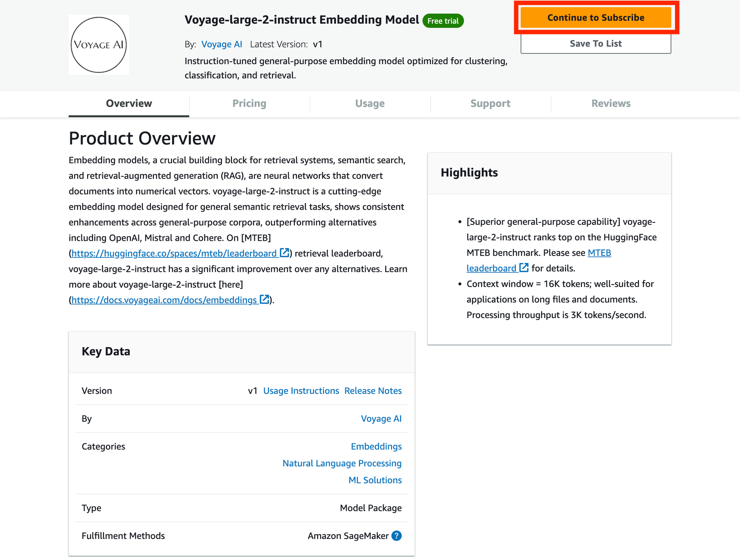Click Continue to Subscribe button

pos(596,17)
